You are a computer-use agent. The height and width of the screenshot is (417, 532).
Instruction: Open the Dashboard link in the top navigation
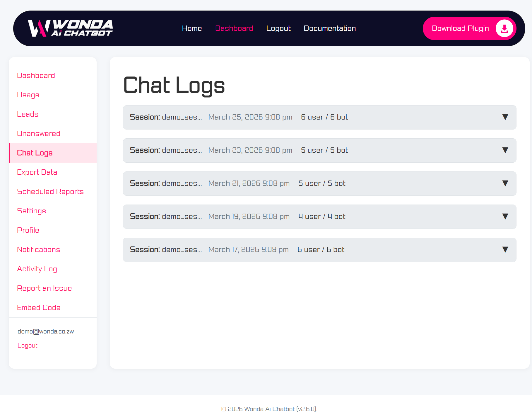234,28
